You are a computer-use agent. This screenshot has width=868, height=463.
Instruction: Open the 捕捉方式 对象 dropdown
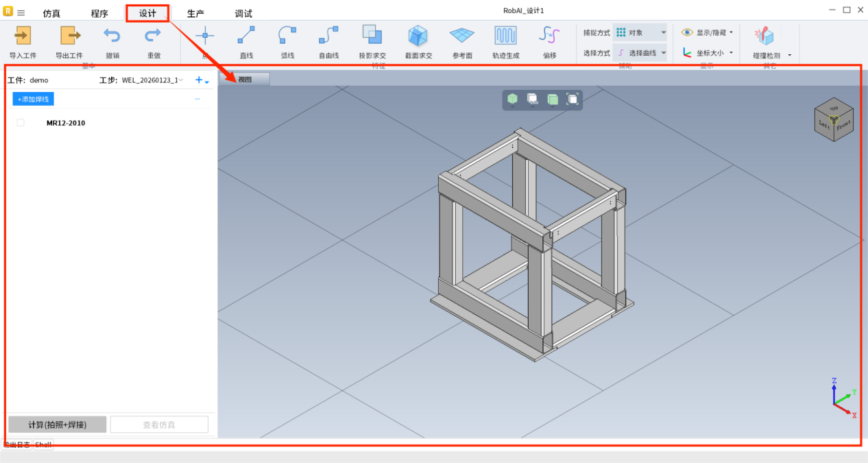coord(640,32)
